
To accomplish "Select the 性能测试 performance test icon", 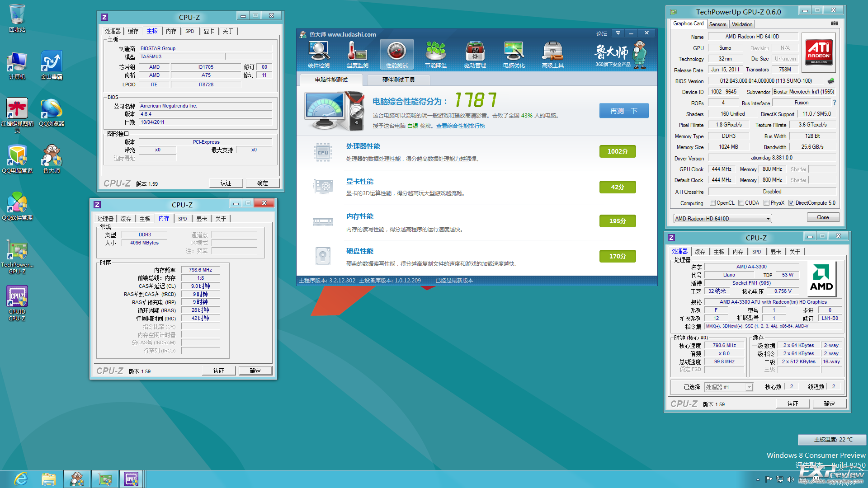I will 397,54.
